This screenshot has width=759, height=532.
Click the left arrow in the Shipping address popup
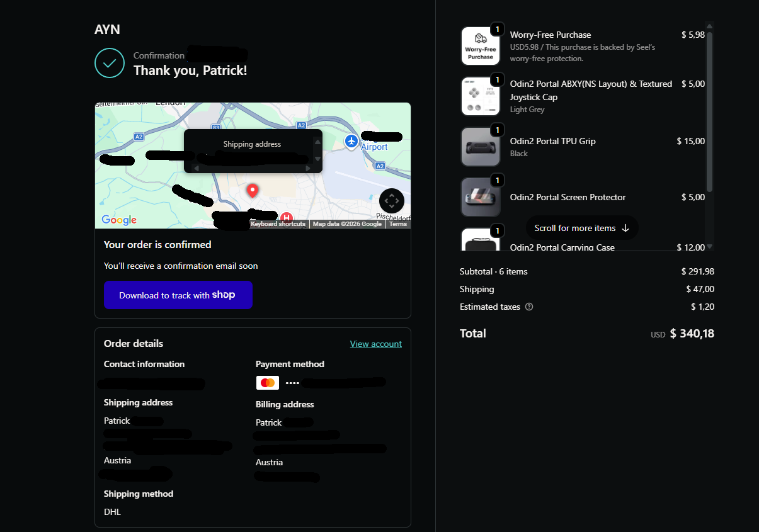tap(196, 168)
